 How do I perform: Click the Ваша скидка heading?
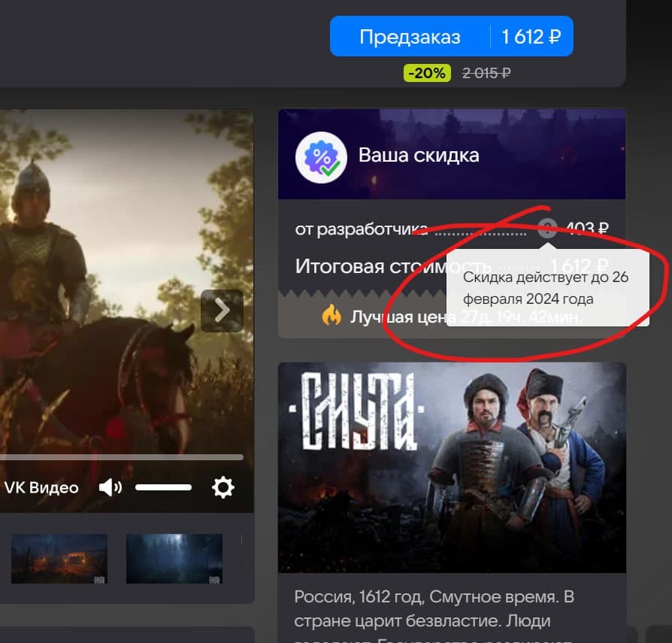(x=419, y=155)
